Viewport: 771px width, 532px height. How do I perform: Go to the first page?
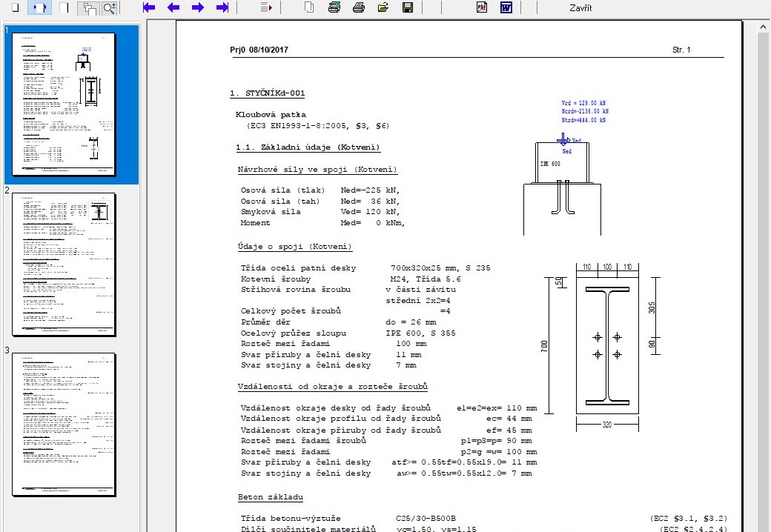(148, 7)
